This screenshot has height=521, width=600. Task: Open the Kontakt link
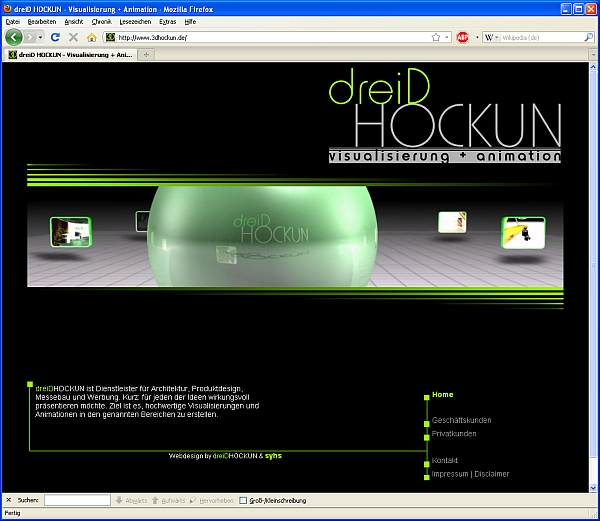pyautogui.click(x=445, y=460)
